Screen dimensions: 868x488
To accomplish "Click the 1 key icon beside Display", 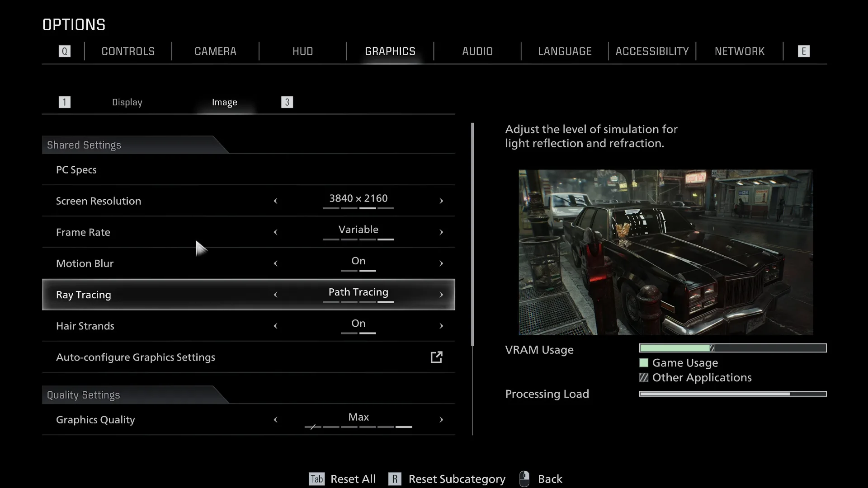I will click(x=65, y=102).
